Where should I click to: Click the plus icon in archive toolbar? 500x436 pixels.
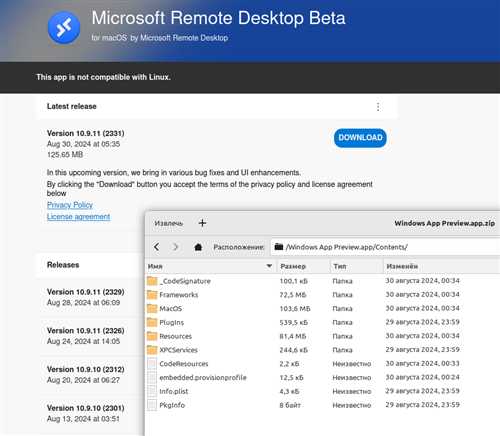click(x=202, y=223)
